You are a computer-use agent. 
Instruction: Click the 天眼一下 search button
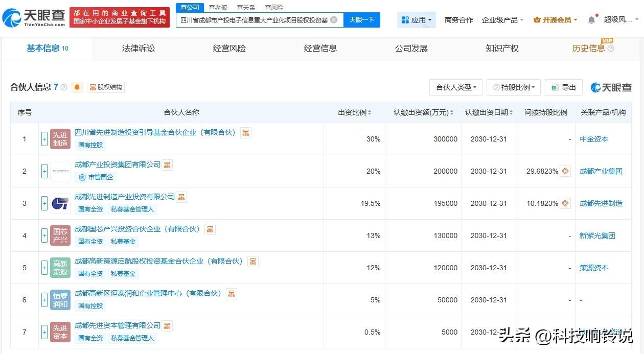(x=362, y=20)
